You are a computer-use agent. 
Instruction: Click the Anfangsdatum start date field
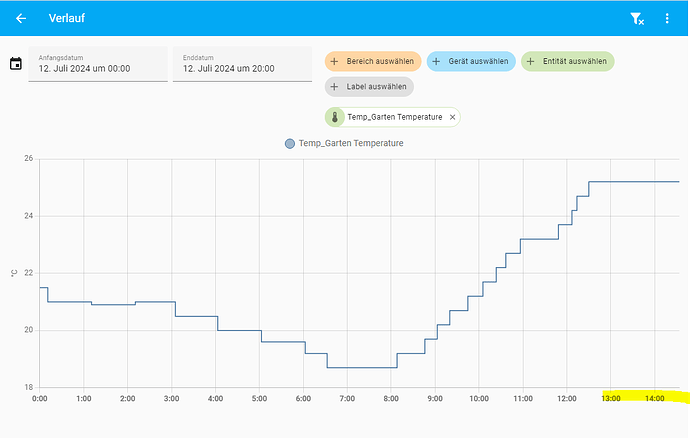pos(98,64)
